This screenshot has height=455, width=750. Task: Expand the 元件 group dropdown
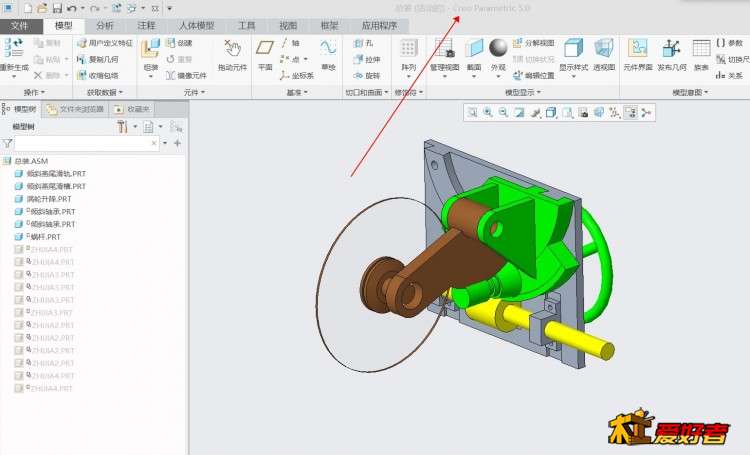(194, 92)
